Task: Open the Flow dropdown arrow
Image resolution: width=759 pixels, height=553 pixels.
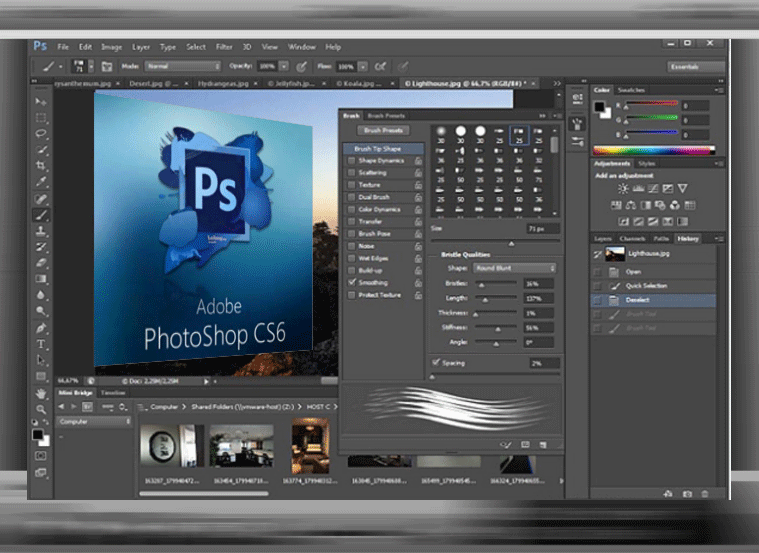Action: click(x=363, y=66)
